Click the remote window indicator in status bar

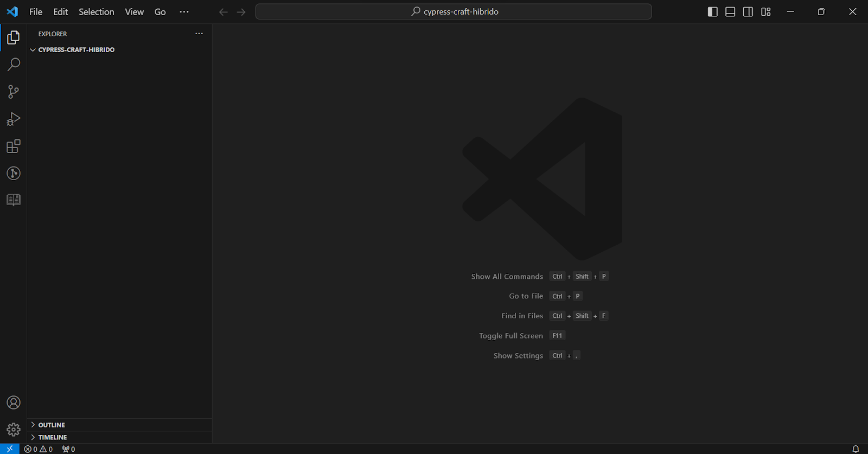(10, 449)
